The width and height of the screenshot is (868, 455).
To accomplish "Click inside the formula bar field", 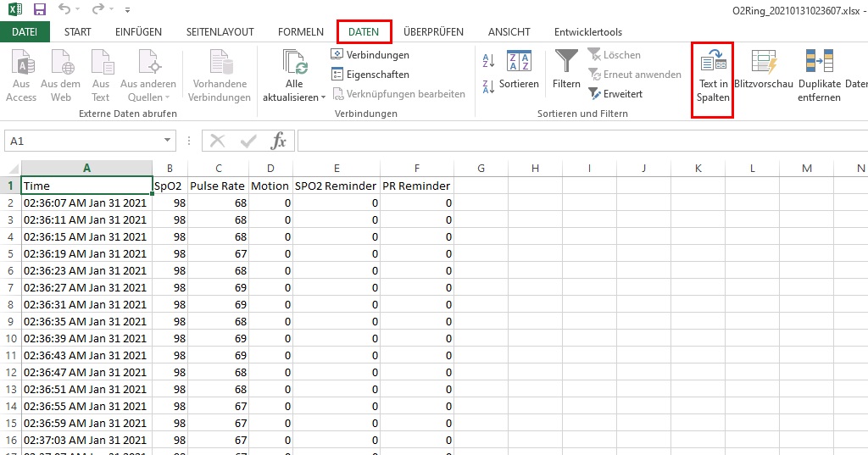I will coord(576,141).
